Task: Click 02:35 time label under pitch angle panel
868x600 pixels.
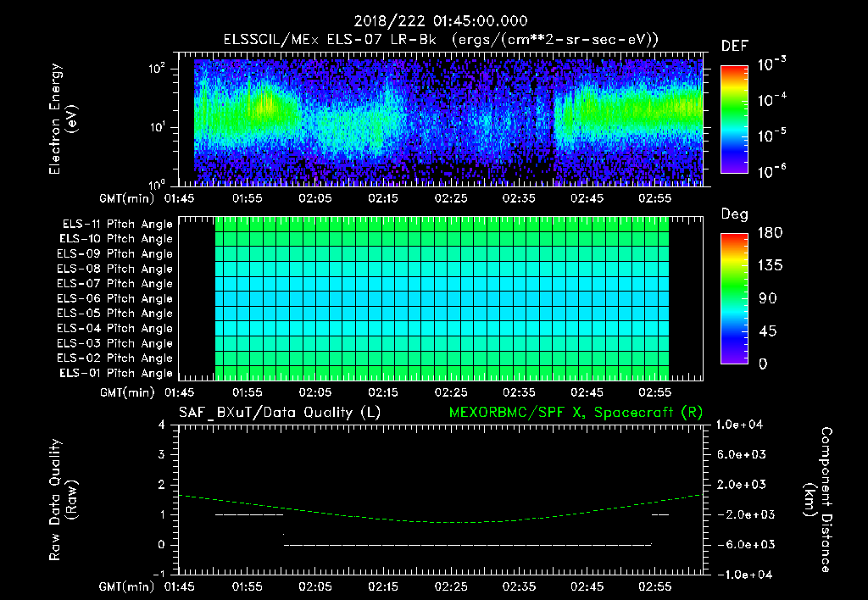Action: click(519, 392)
